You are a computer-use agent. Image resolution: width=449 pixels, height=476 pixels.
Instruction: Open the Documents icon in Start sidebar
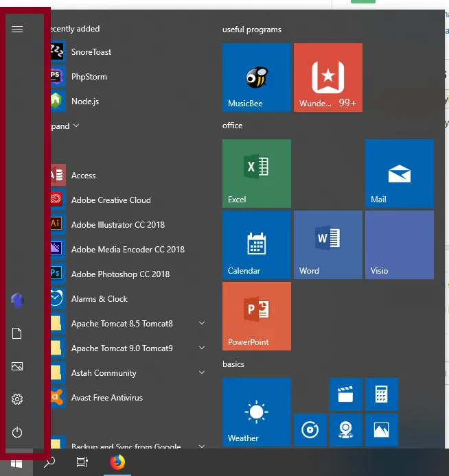point(17,333)
